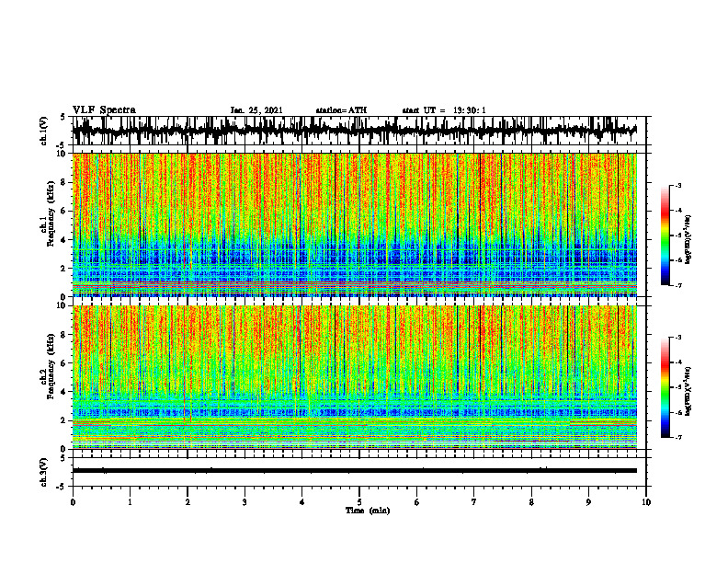Click the "start UT = 13:30:1" header text
The height and width of the screenshot is (563, 728).
(x=444, y=110)
